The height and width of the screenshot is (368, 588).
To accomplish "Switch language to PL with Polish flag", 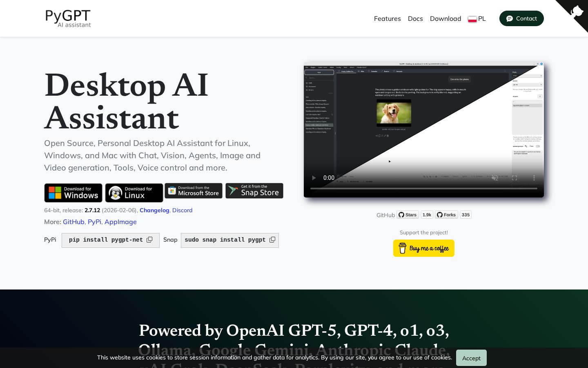I will pos(477,19).
